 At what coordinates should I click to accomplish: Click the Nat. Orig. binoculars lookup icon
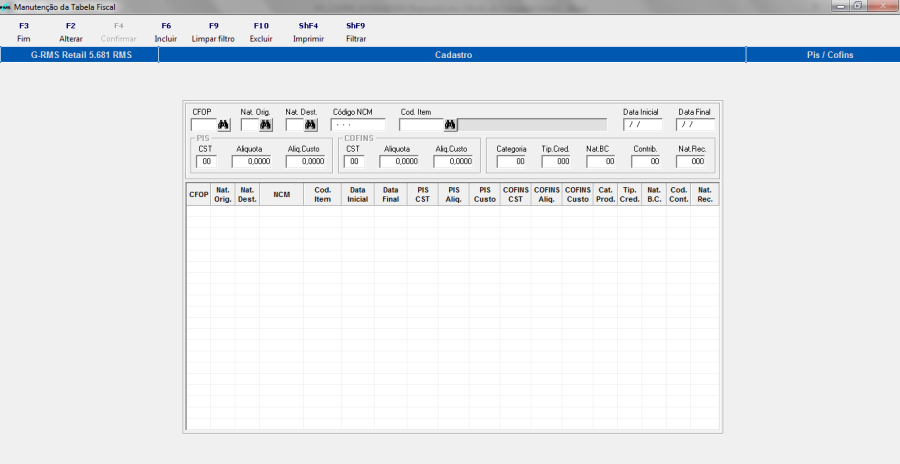coord(266,125)
